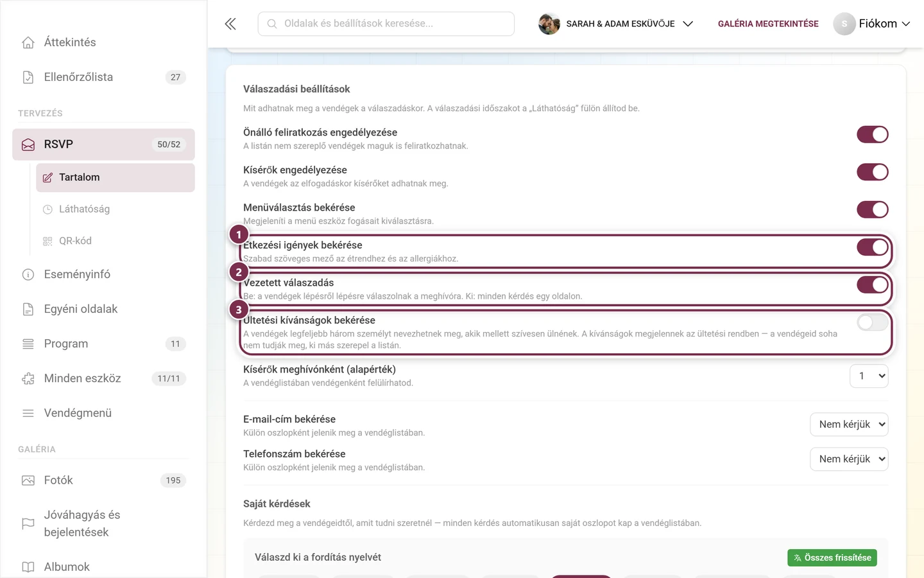Open Kísérők meghívónként number dropdown
Screen dimensions: 924x578
tap(869, 376)
